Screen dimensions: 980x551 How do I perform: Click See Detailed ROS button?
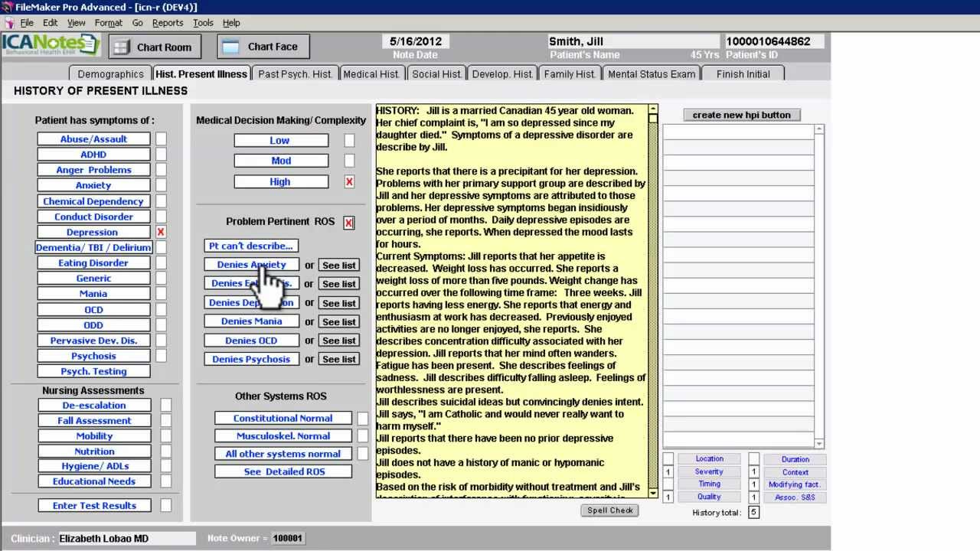coord(283,471)
